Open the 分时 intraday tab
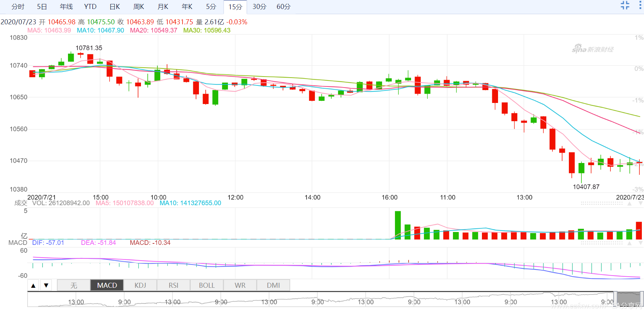644x311 pixels. point(18,7)
